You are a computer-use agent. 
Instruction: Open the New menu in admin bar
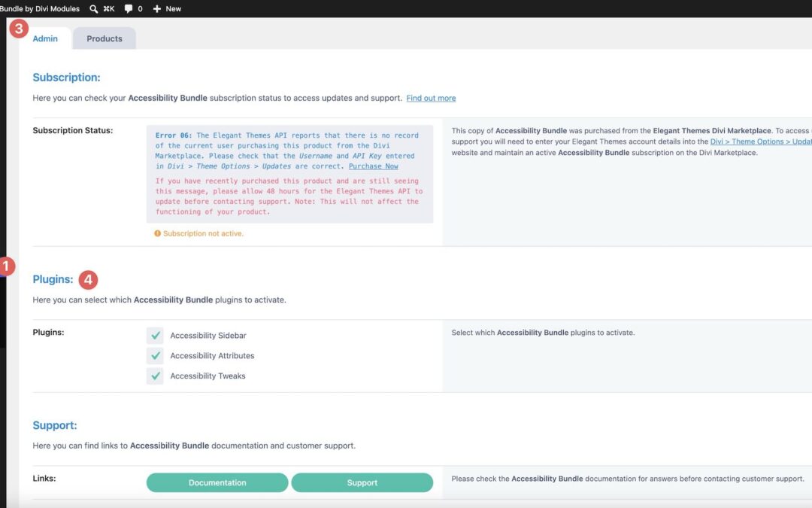pyautogui.click(x=167, y=9)
